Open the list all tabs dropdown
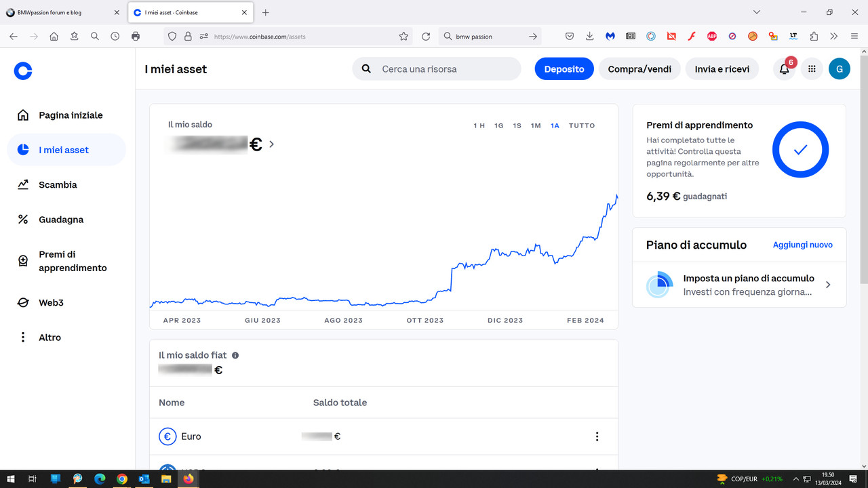Viewport: 868px width, 488px height. click(757, 12)
